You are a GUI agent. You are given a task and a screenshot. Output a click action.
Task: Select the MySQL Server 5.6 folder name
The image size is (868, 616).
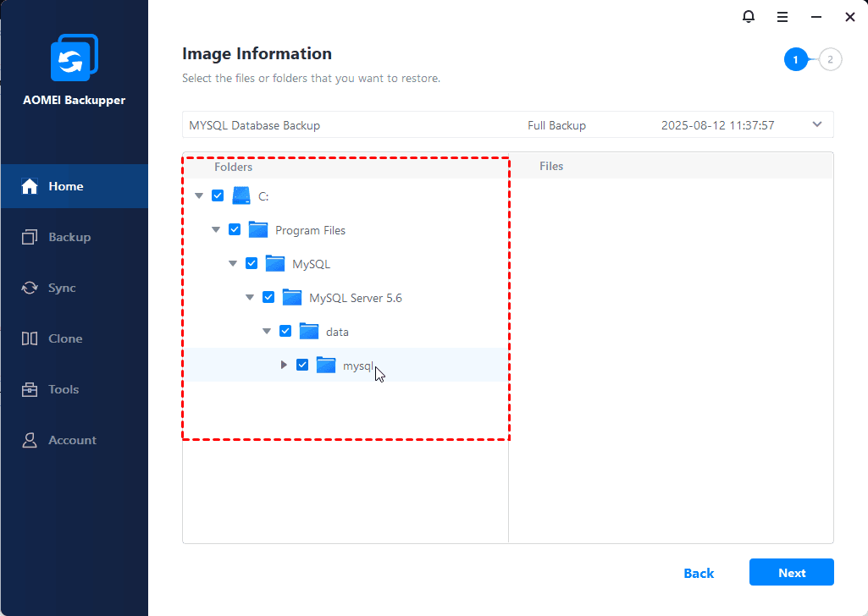(356, 298)
